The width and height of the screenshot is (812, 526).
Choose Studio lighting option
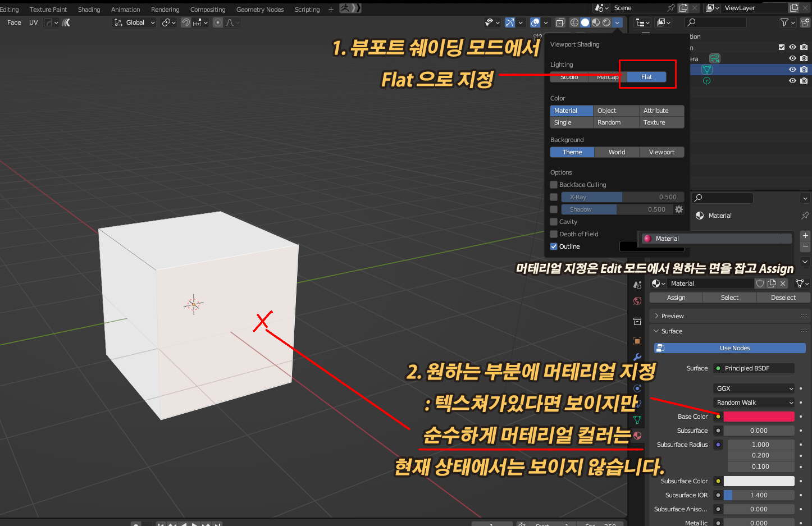point(569,77)
